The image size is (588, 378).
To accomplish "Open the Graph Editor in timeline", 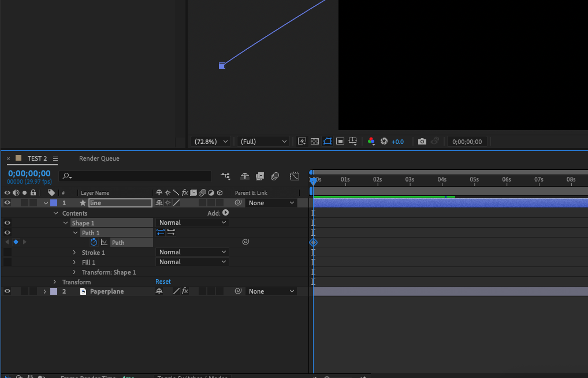I will [x=295, y=176].
